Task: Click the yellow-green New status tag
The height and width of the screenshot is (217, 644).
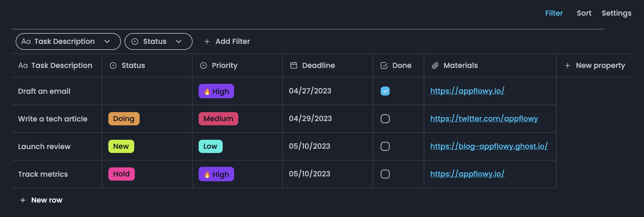Action: pyautogui.click(x=121, y=146)
